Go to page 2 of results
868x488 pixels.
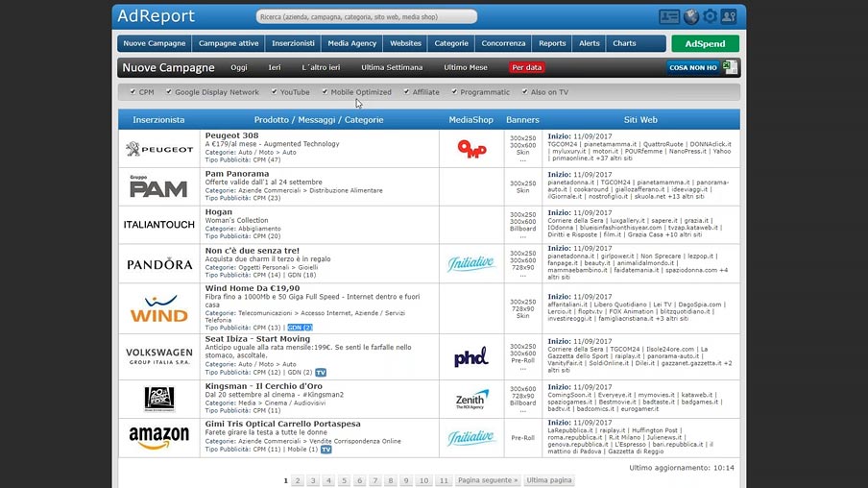tap(298, 480)
